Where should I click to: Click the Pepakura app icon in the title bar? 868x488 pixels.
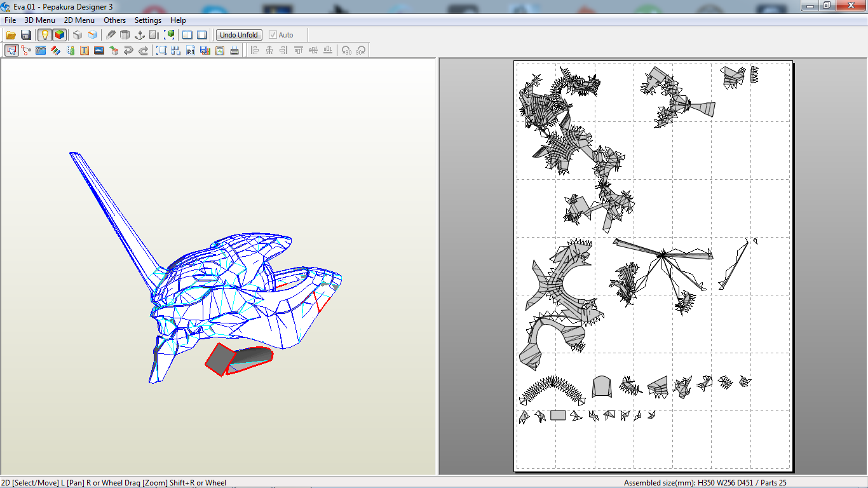6,6
